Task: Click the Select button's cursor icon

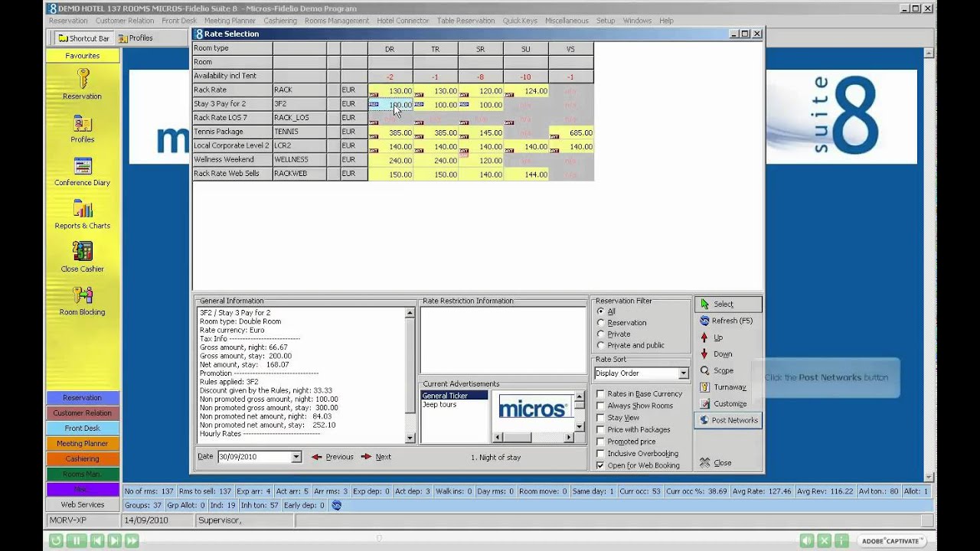Action: pos(704,304)
